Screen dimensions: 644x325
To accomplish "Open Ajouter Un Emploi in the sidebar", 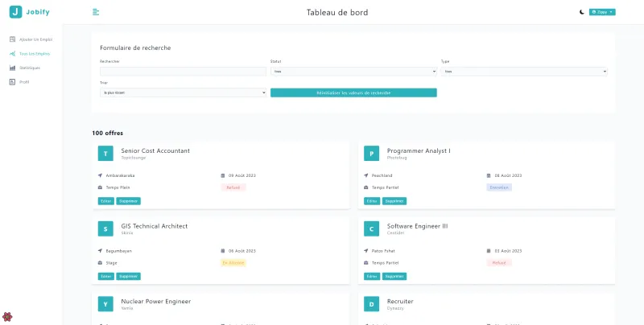I will click(x=34, y=39).
